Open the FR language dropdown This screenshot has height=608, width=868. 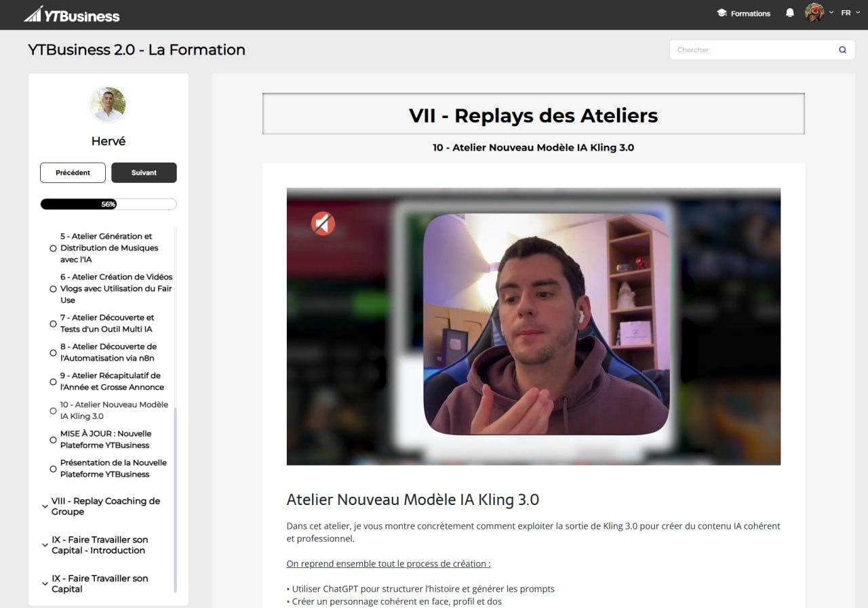[x=847, y=12]
